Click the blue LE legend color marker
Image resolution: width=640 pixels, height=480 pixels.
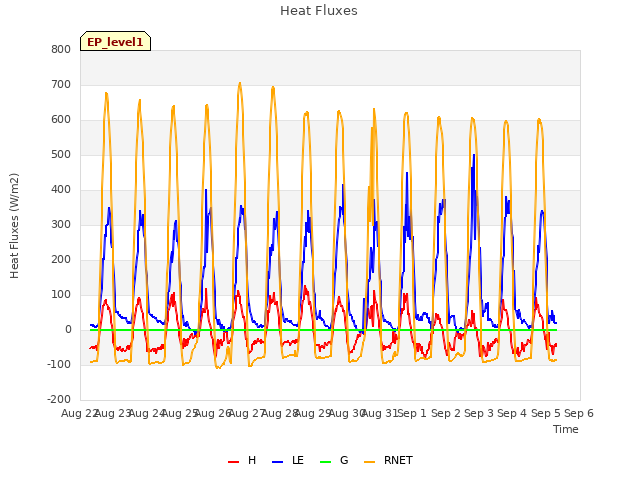coord(278,462)
